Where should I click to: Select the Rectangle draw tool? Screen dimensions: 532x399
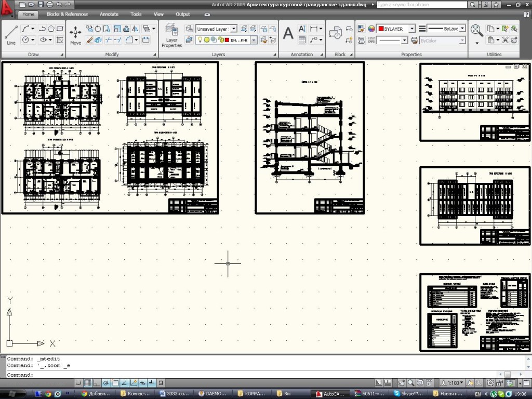tap(60, 29)
